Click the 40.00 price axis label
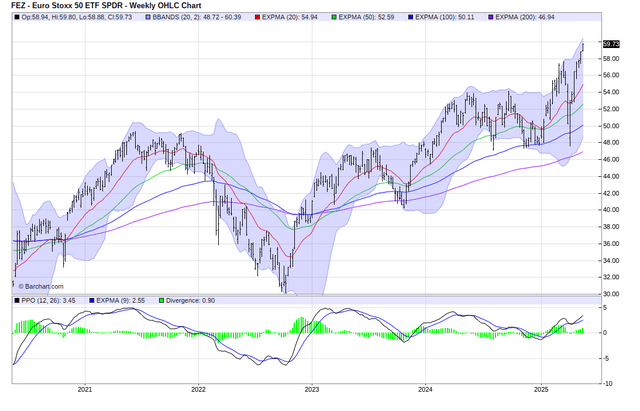Viewport: 640px width, 411px height. [611, 210]
